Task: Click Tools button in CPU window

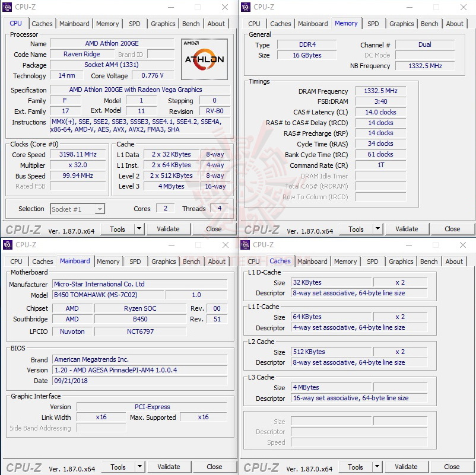Action: click(x=118, y=229)
